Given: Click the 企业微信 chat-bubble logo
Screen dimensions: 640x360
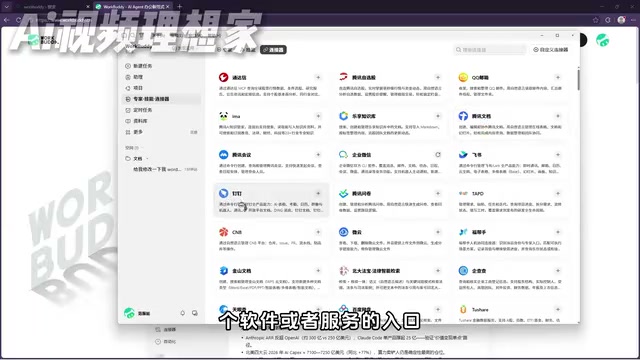Looking at the screenshot, I should (x=343, y=155).
